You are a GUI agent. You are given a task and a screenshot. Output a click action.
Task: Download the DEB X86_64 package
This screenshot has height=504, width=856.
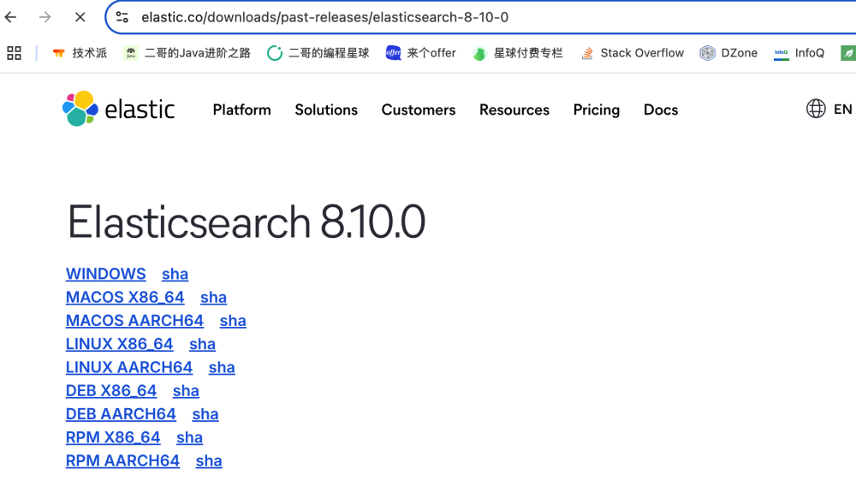(x=111, y=391)
